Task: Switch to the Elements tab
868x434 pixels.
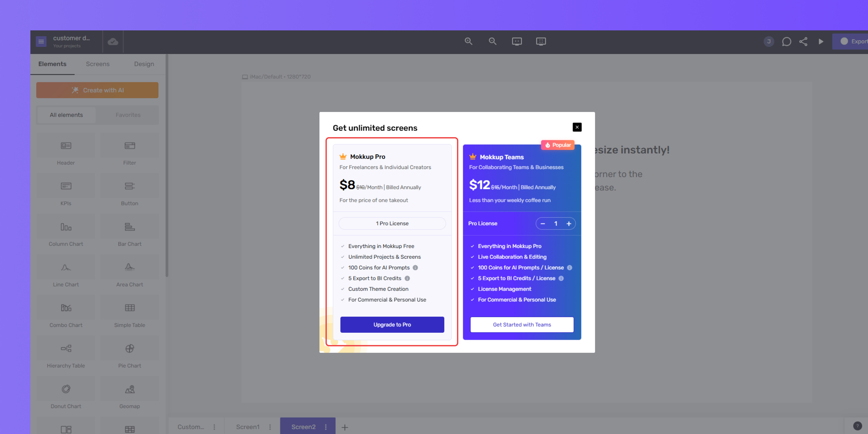Action: click(52, 64)
